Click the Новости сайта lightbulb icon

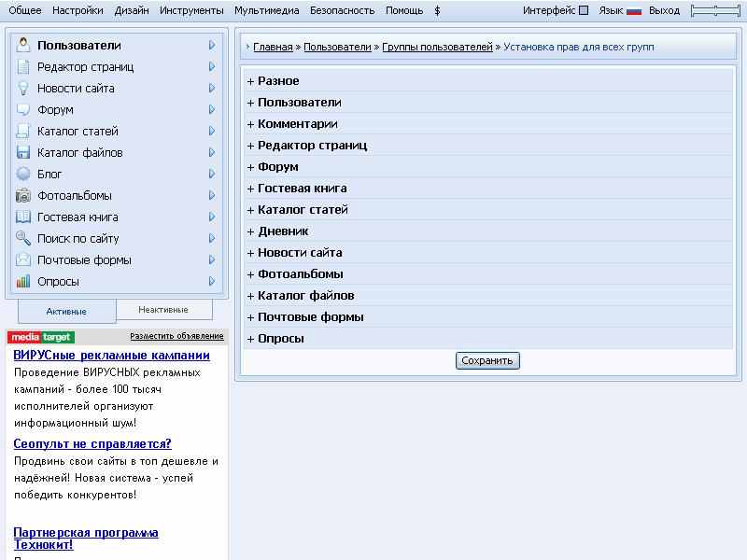22,88
